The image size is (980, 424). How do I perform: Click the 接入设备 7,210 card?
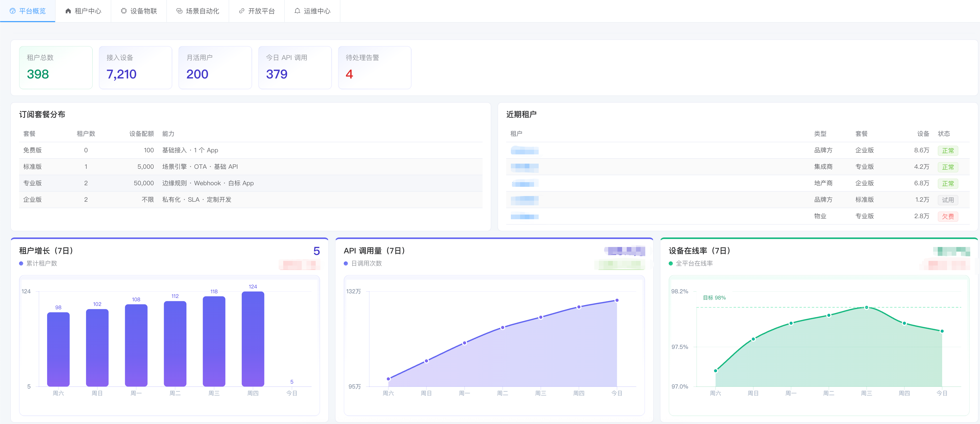coord(135,68)
